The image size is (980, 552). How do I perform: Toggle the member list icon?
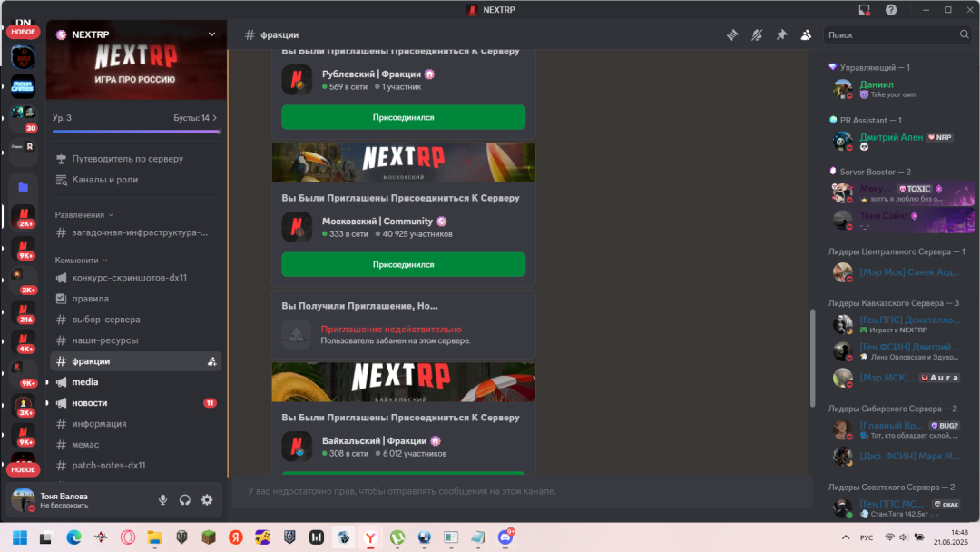[x=806, y=35]
